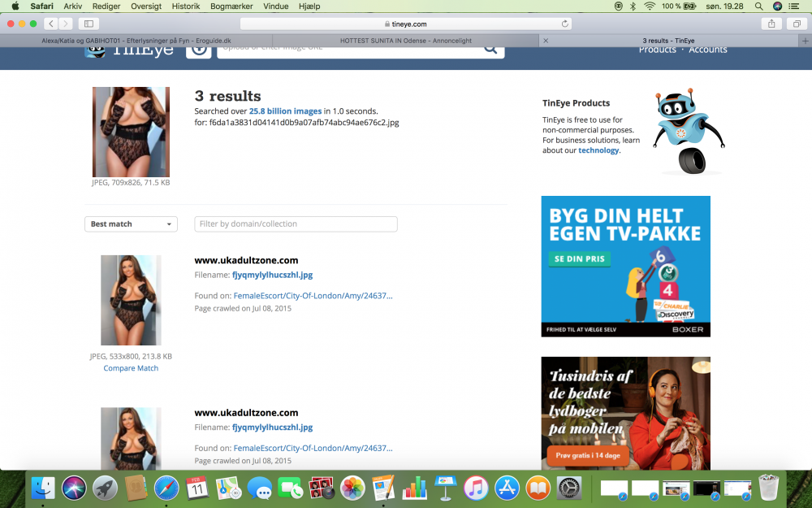Open the Safari menu
The image size is (812, 508).
(41, 7)
